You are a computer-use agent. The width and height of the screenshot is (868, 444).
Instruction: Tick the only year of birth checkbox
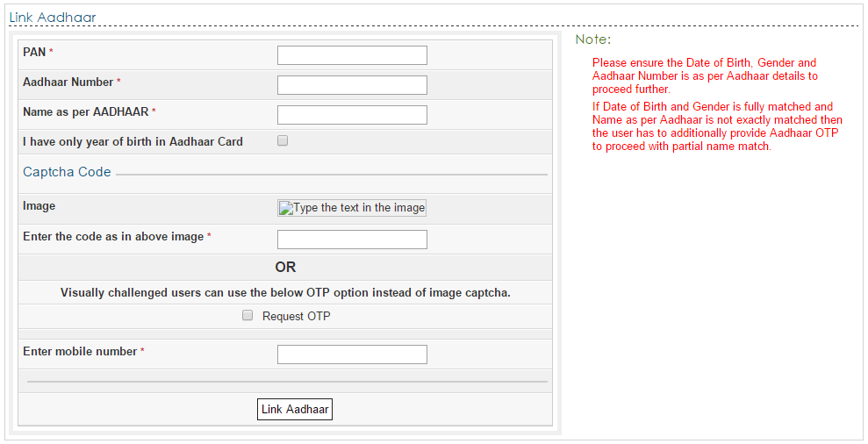(283, 140)
